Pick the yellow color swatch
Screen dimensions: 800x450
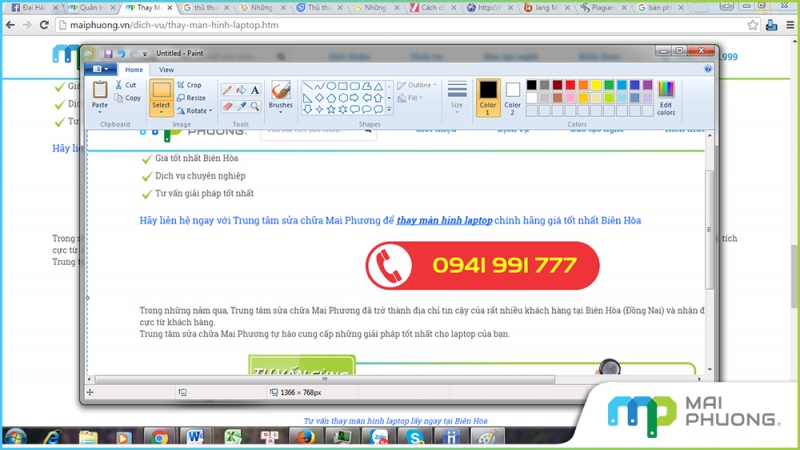pos(596,85)
